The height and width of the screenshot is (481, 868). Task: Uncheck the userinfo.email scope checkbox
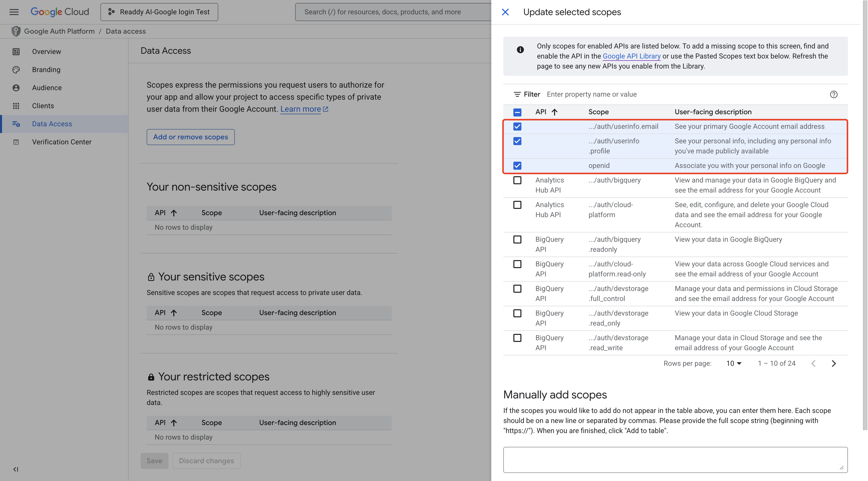[517, 127]
